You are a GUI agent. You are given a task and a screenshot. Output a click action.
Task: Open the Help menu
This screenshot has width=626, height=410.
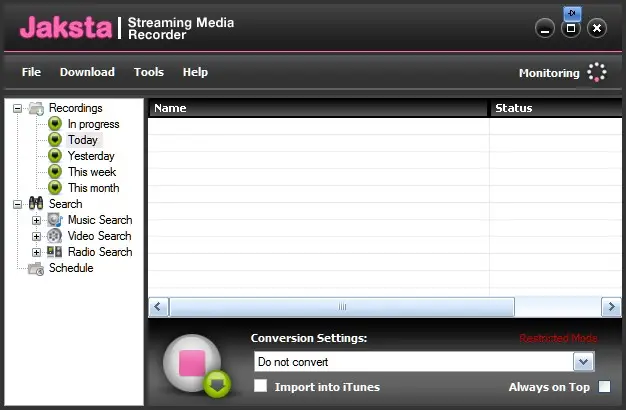tap(195, 72)
